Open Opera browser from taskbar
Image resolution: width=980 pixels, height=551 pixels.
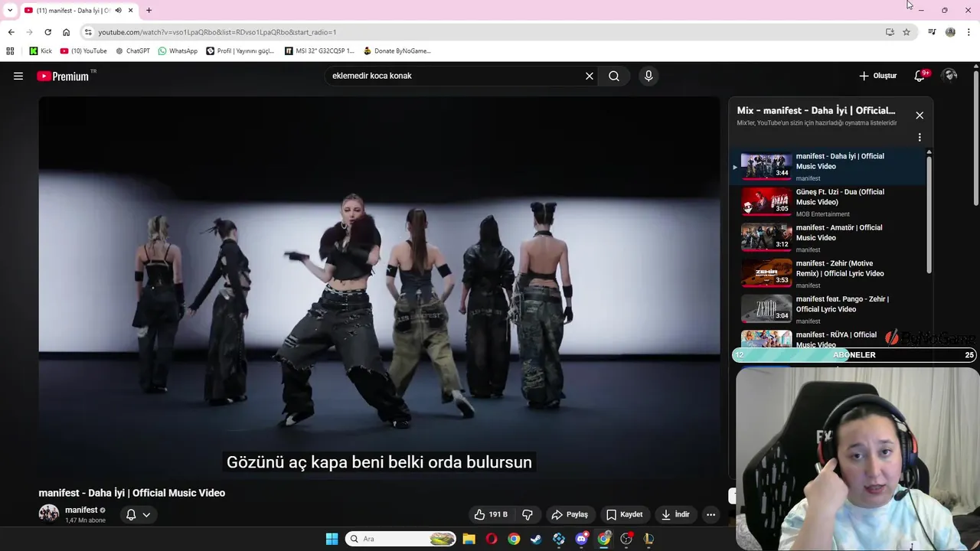click(x=492, y=539)
